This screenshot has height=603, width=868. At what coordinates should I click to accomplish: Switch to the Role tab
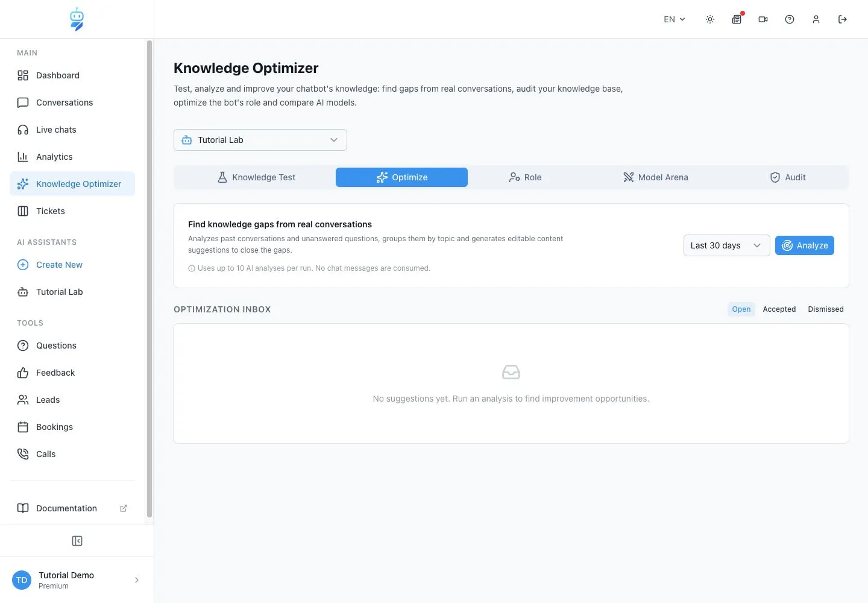(525, 177)
